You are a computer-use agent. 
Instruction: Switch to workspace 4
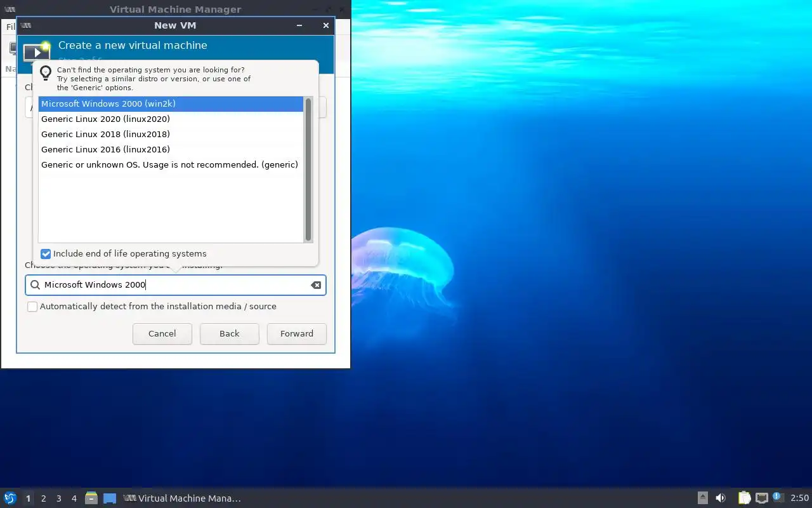(74, 498)
